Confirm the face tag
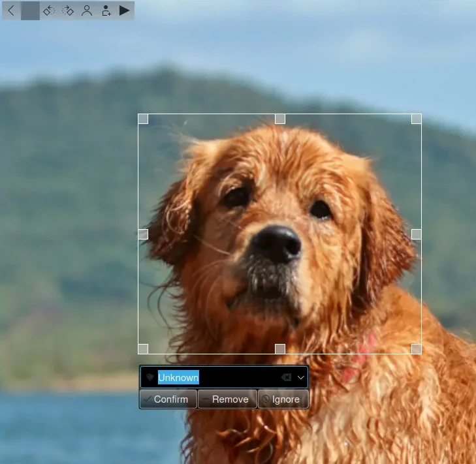 tap(168, 399)
